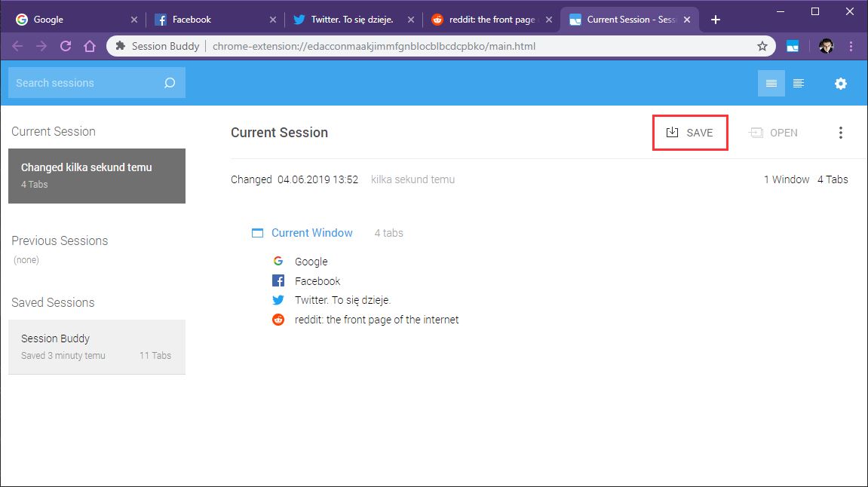The image size is (868, 487).
Task: Open Session Buddy settings gear
Action: pos(841,84)
